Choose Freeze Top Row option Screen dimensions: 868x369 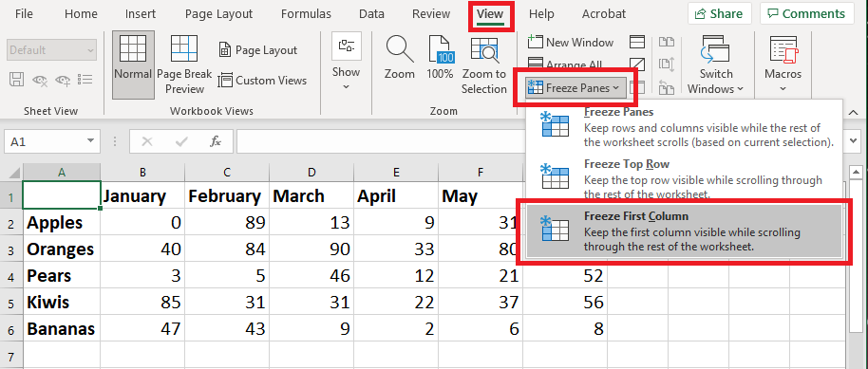[x=685, y=177]
